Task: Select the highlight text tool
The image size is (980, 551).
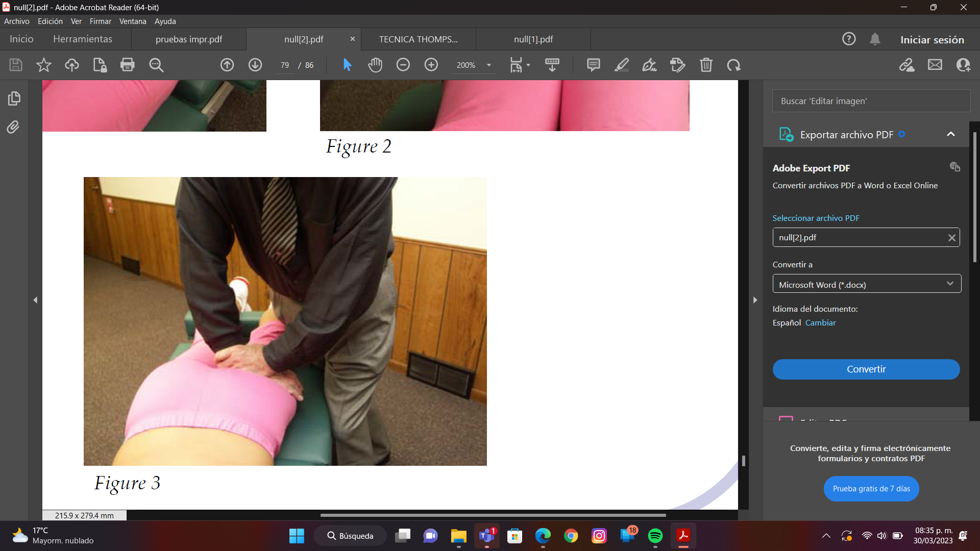Action: [621, 65]
